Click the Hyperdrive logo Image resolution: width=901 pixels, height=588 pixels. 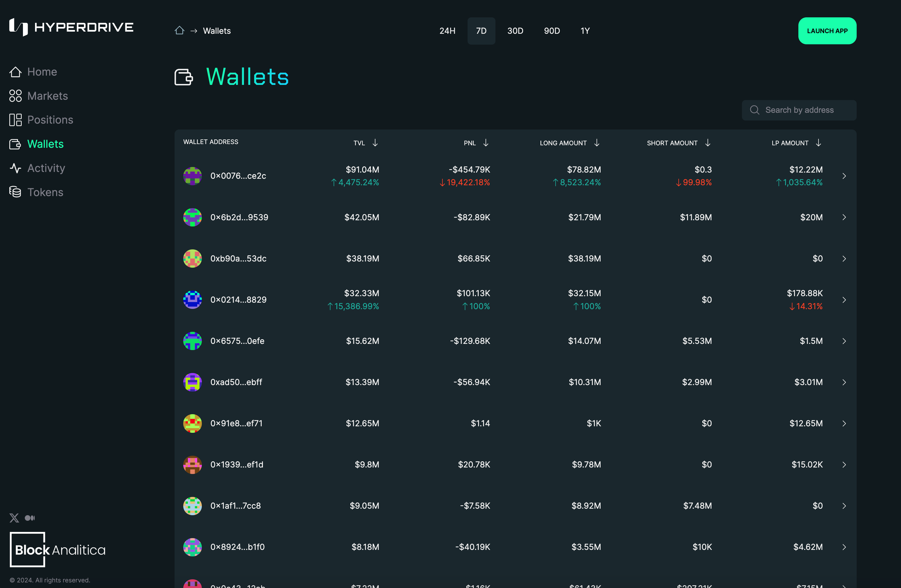(71, 27)
